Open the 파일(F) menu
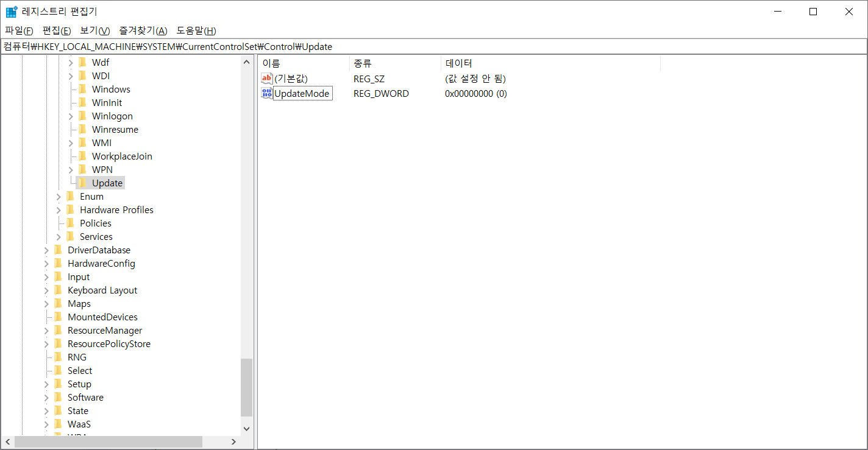 (19, 30)
